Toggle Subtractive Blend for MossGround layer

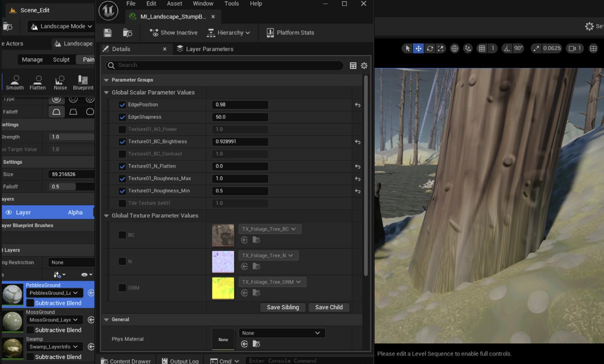click(x=30, y=330)
